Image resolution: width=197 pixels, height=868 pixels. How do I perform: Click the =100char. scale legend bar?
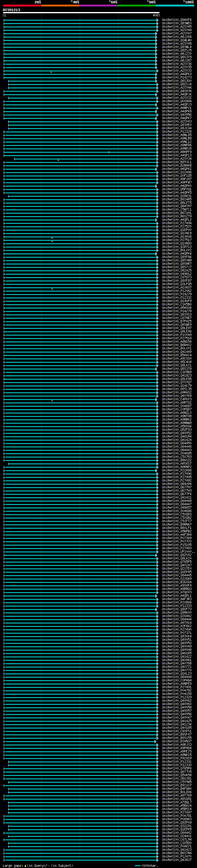click(x=137, y=865)
